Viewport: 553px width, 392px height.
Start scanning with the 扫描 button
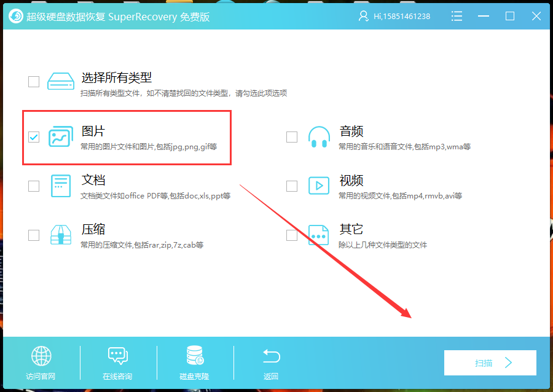pos(490,363)
